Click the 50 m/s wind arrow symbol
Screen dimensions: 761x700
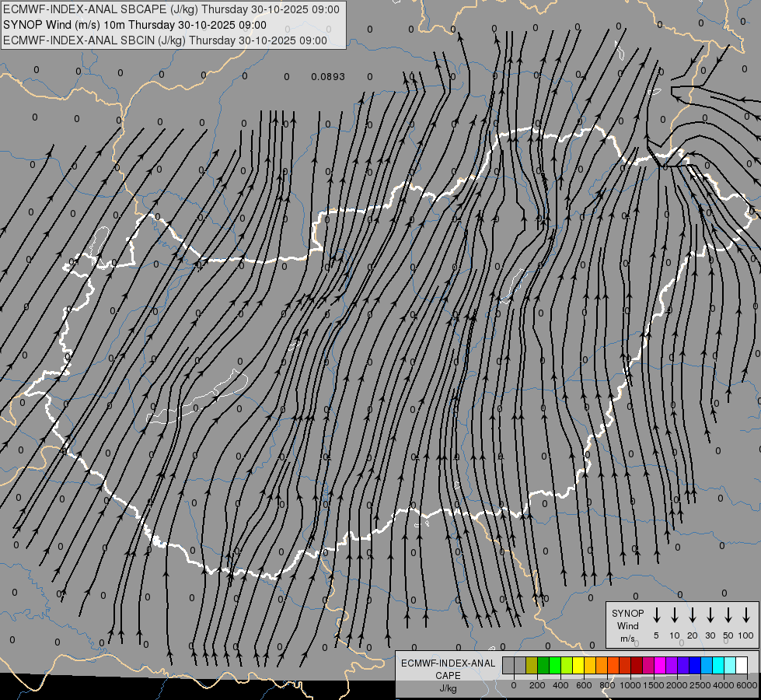click(x=728, y=615)
